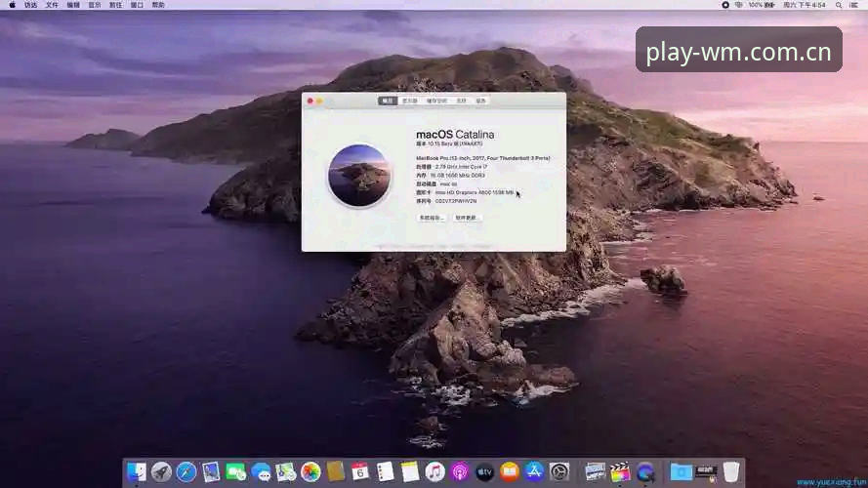The height and width of the screenshot is (488, 868).
Task: Open the Trash in the Dock
Action: (731, 472)
